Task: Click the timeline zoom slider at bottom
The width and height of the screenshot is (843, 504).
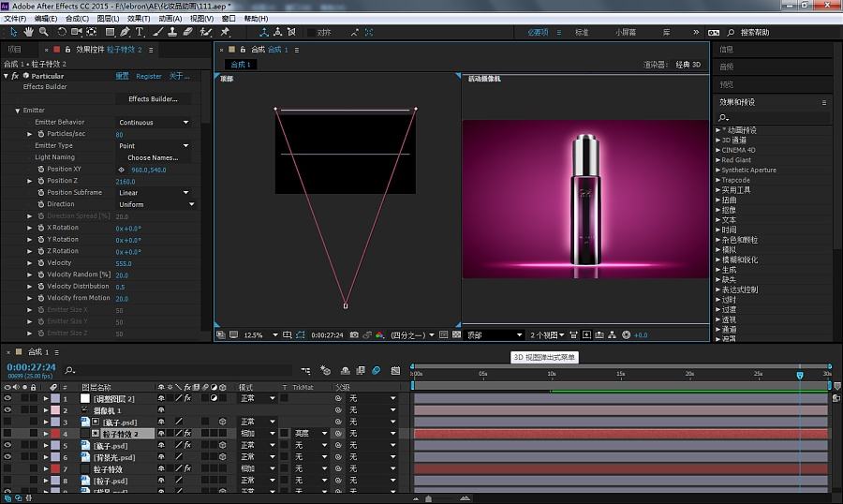Action: 428,498
